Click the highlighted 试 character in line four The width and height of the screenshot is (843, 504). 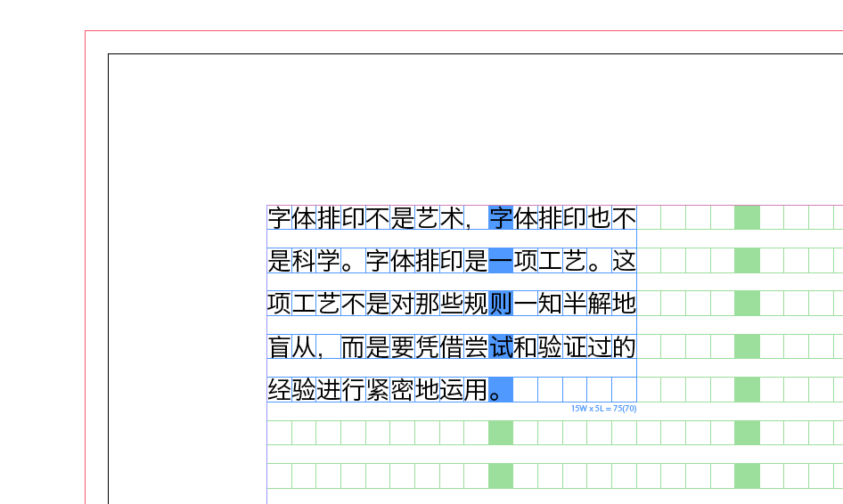[x=501, y=346]
